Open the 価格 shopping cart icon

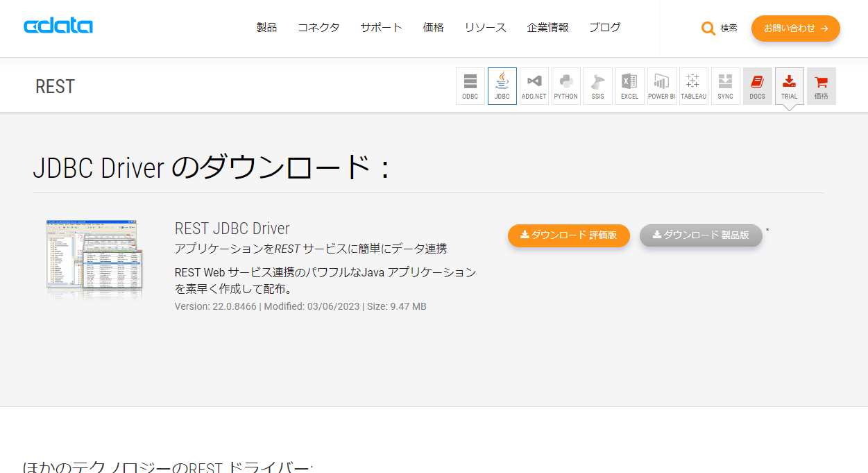822,86
